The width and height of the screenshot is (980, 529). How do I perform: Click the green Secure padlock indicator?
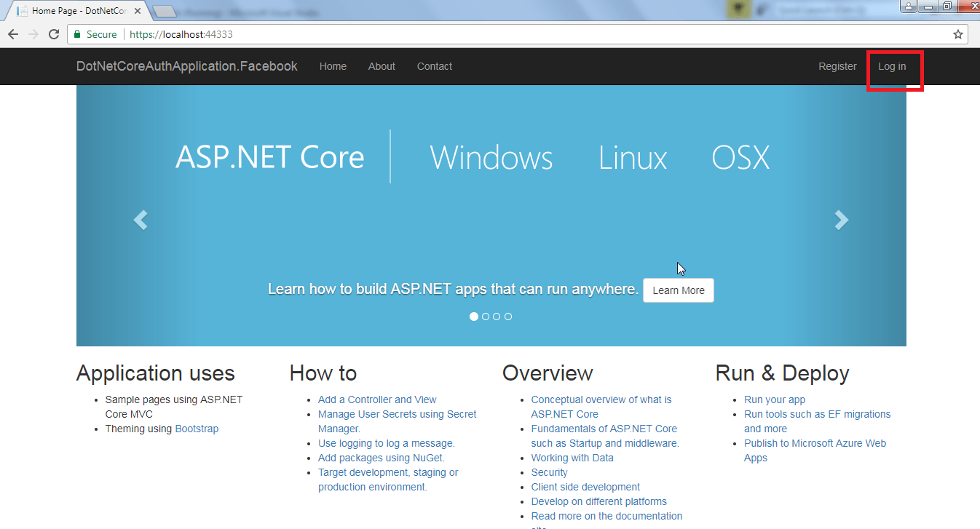(x=95, y=34)
